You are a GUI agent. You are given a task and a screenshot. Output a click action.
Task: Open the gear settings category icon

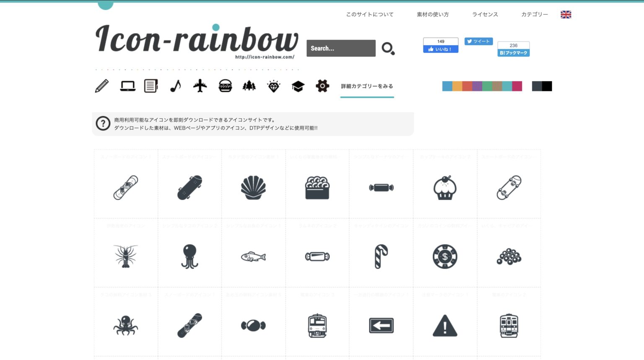click(322, 85)
